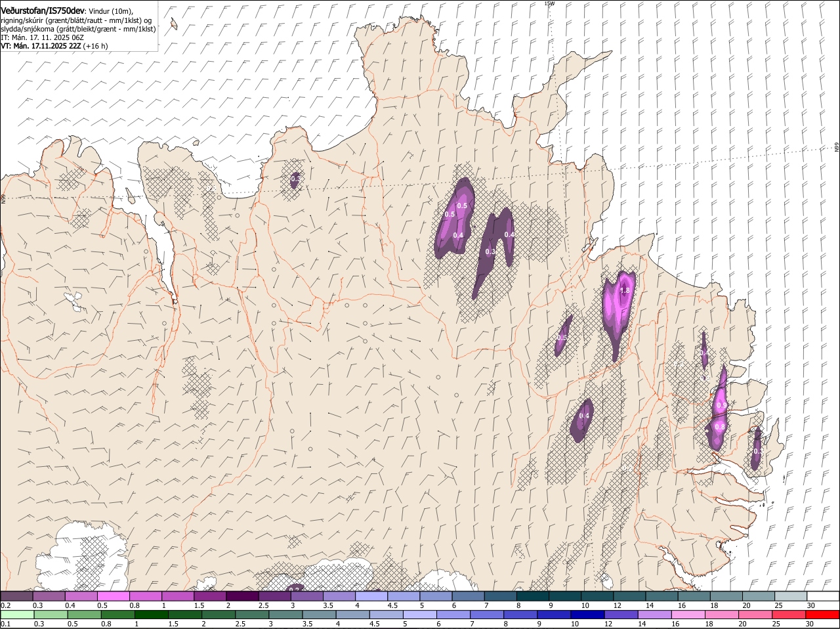The image size is (840, 629).
Task: Click the 15W longitude label at the top
Action: tap(549, 3)
